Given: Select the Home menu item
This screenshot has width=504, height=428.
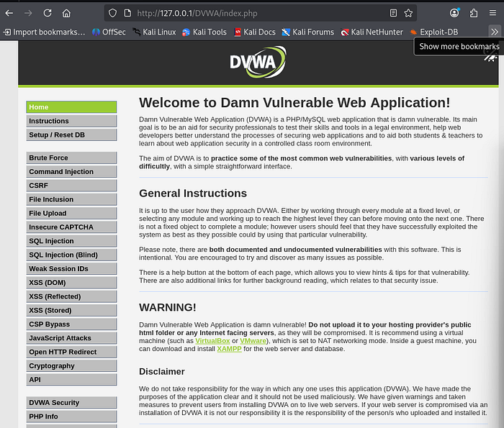Looking at the screenshot, I should point(71,107).
